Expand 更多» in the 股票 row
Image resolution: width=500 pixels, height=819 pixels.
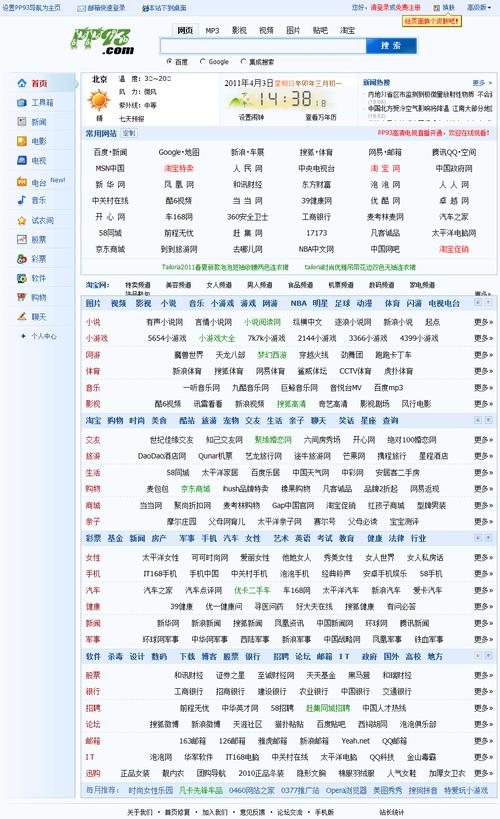coord(483,675)
